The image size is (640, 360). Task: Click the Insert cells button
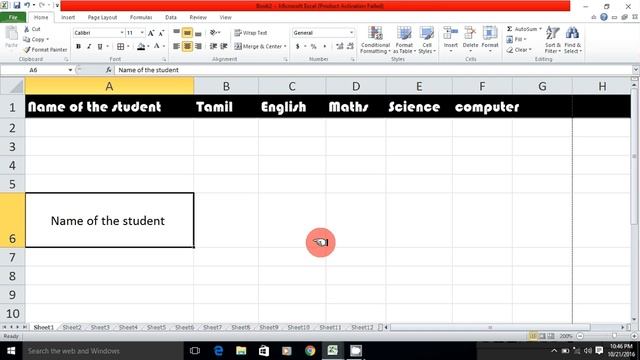point(451,40)
